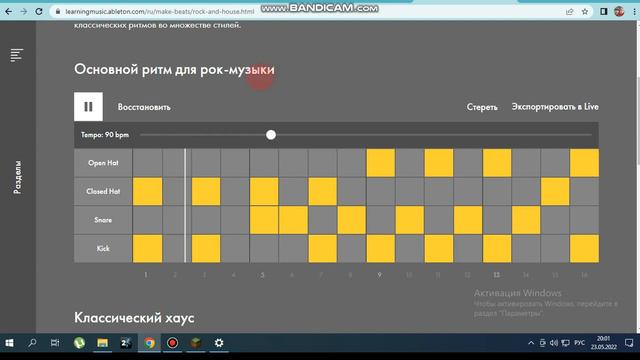640x360 pixels.
Task: Expand hidden system tray icons
Action: pos(531,343)
